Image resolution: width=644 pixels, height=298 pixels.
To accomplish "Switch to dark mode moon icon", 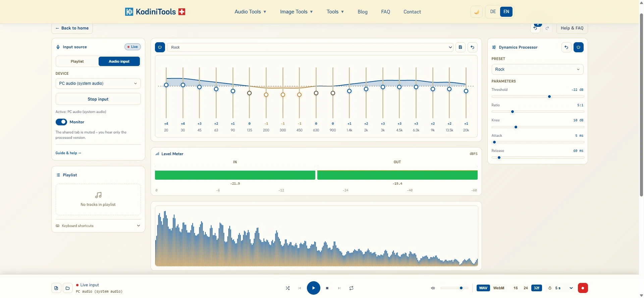I will tap(477, 12).
